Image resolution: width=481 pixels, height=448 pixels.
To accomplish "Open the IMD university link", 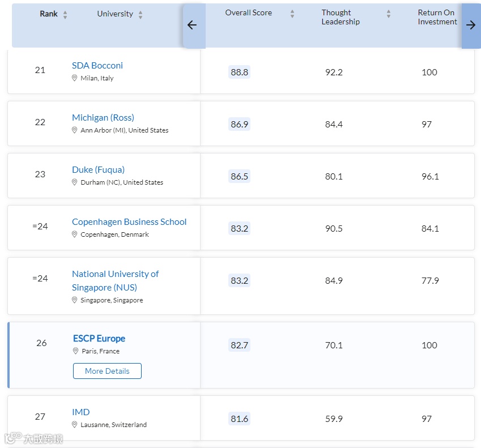I will point(80,412).
